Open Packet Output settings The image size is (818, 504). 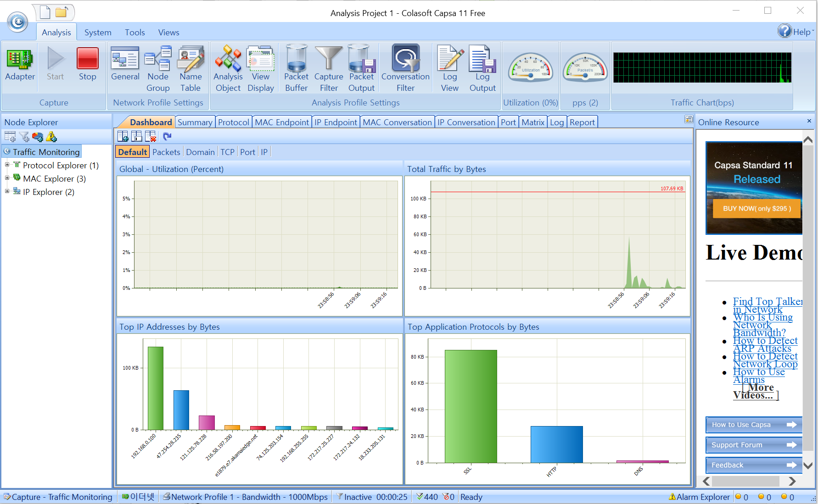coord(361,69)
